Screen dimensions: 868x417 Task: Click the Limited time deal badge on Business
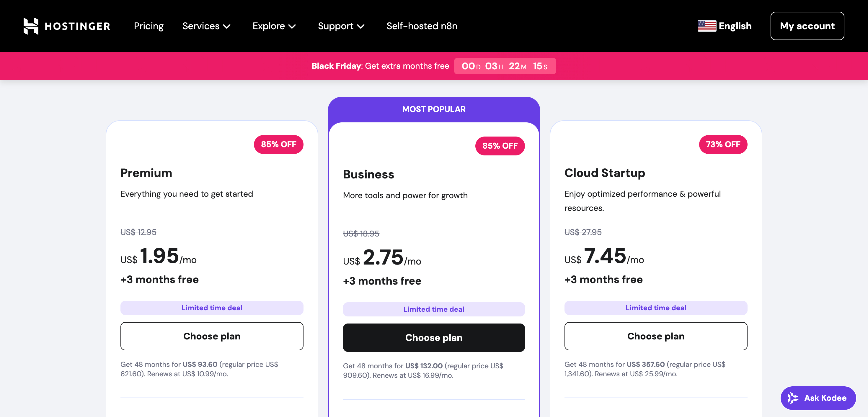pyautogui.click(x=434, y=309)
